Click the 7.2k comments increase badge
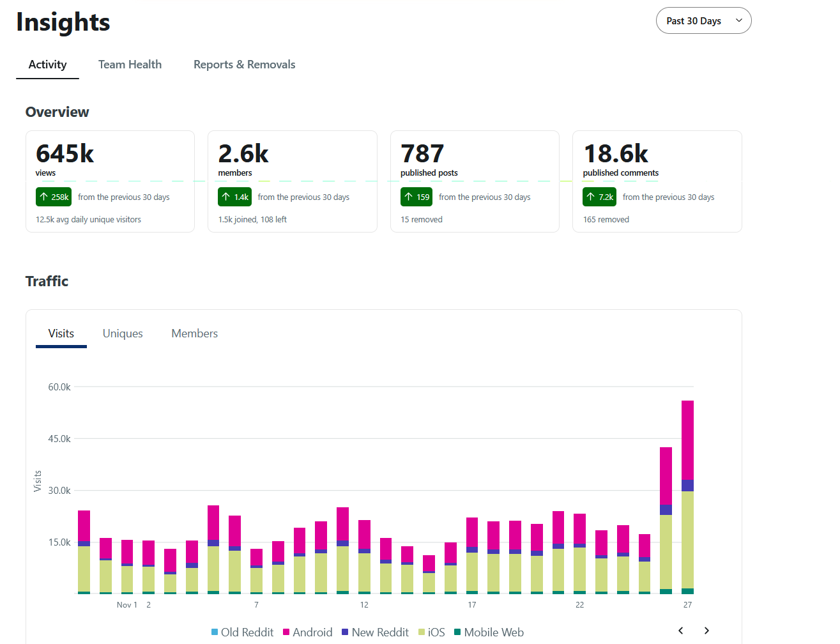840x644 pixels. (599, 197)
